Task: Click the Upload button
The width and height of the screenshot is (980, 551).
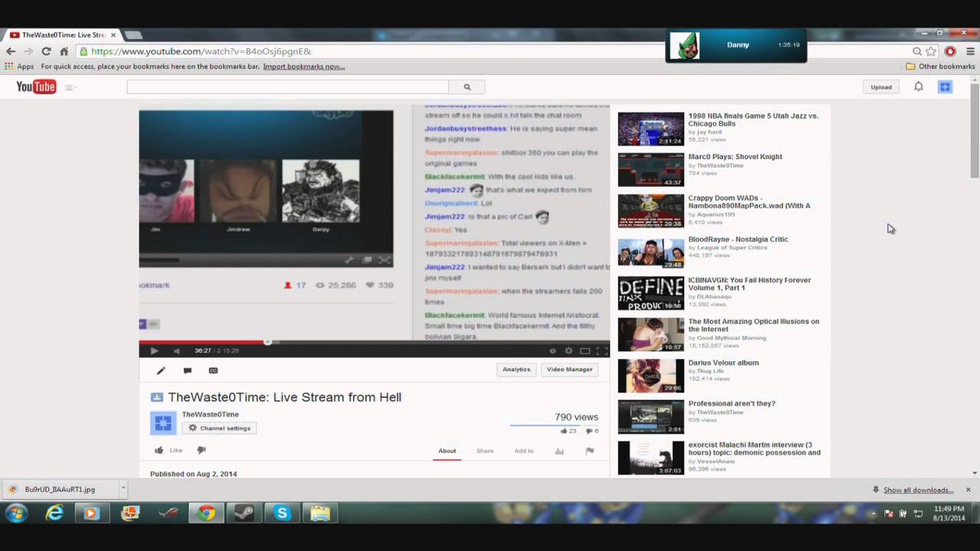Action: pos(881,87)
